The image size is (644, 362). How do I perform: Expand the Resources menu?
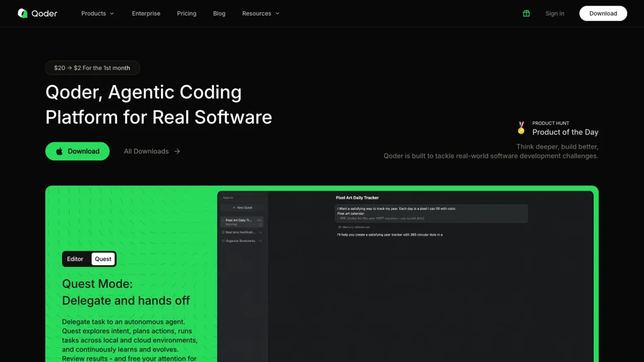(260, 13)
